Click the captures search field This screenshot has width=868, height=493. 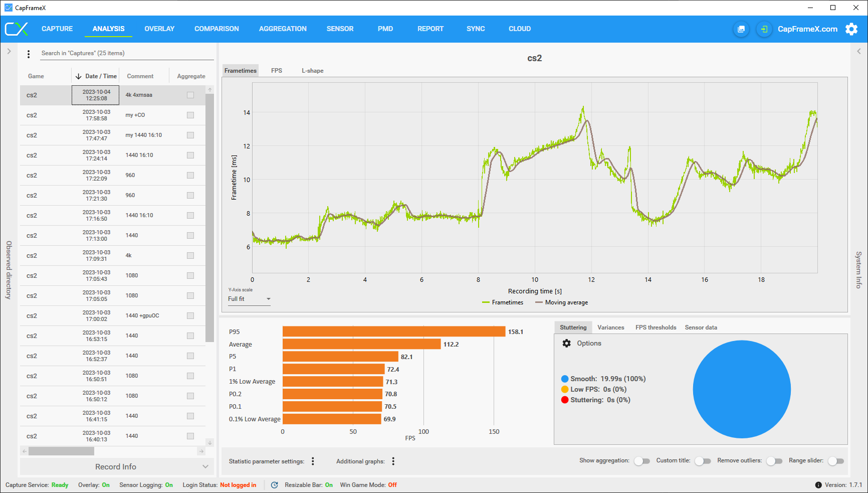coord(127,53)
